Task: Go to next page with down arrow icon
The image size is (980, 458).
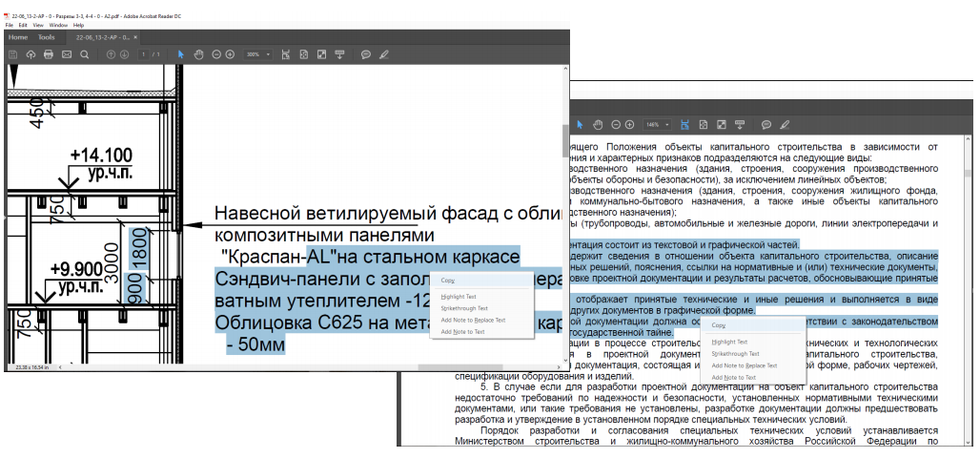Action: (x=124, y=54)
